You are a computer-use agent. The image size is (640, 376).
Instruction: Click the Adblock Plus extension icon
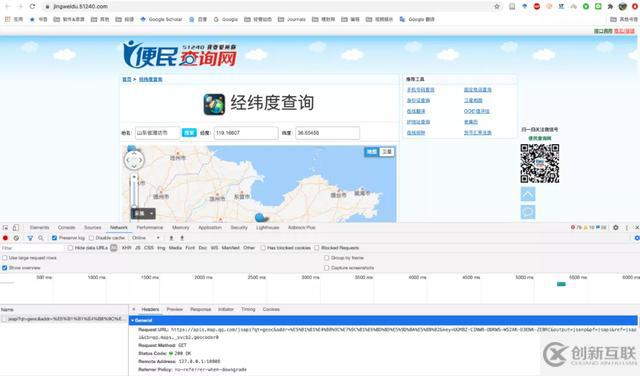click(537, 7)
